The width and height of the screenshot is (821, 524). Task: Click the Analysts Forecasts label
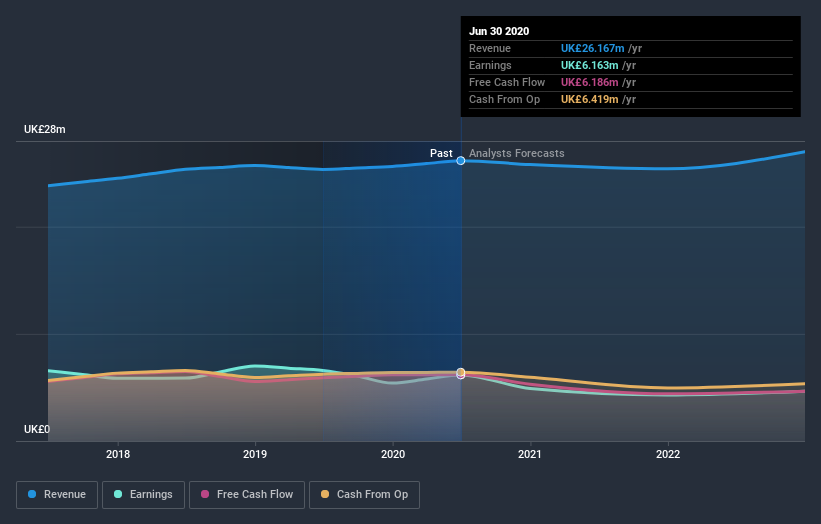tap(517, 153)
